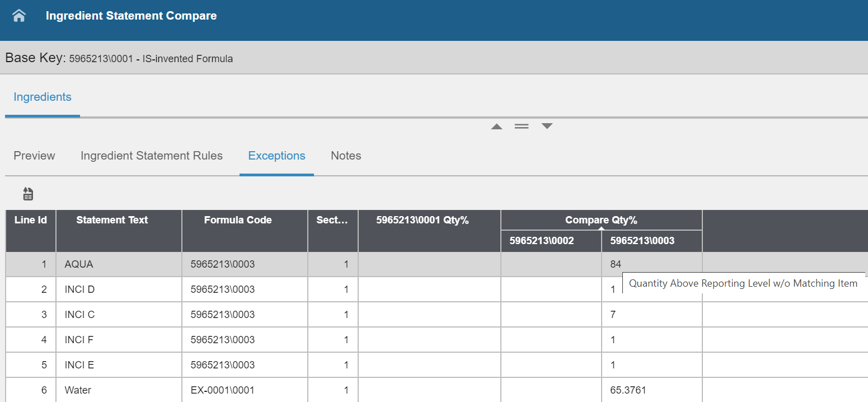Viewport: 868px width, 402px height.
Task: Expand the panel using the down arrow
Action: tap(547, 126)
